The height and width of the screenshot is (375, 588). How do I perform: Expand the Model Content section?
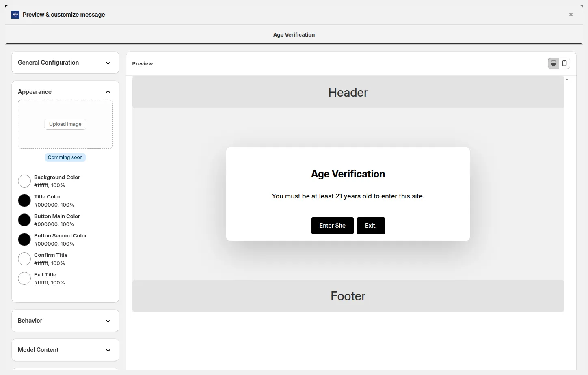(x=65, y=350)
